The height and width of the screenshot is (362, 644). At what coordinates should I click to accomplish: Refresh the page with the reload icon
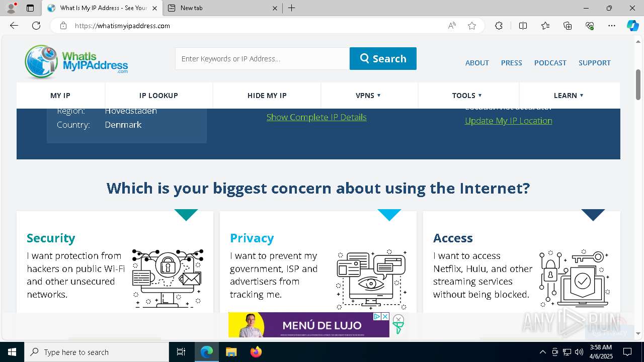point(36,26)
